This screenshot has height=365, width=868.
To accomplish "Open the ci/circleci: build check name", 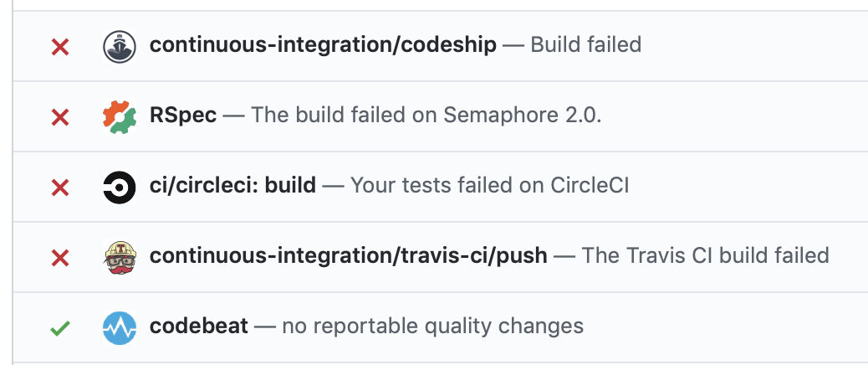I will (232, 185).
